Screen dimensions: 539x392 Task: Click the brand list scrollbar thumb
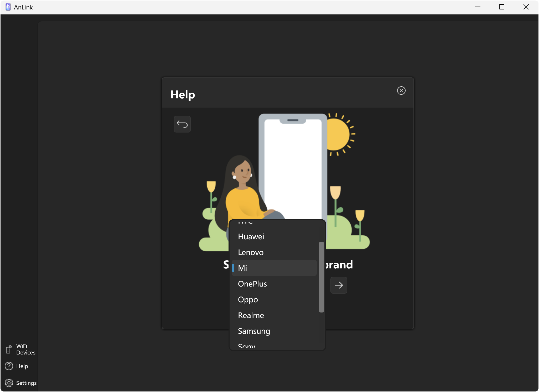point(321,277)
